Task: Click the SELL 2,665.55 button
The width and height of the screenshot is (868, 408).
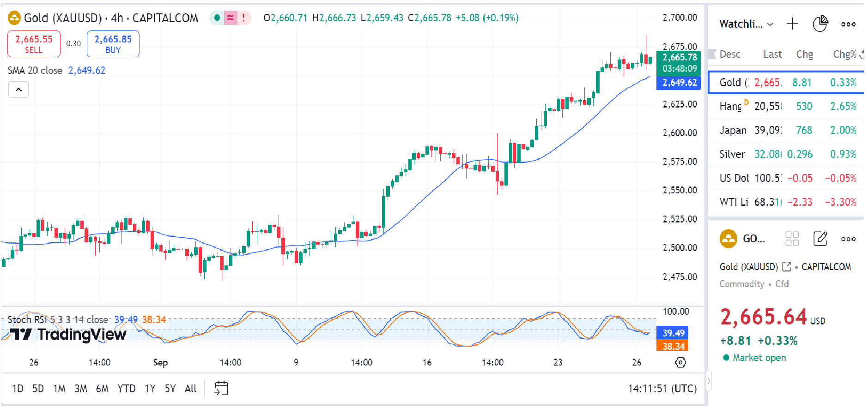Action: (x=34, y=44)
